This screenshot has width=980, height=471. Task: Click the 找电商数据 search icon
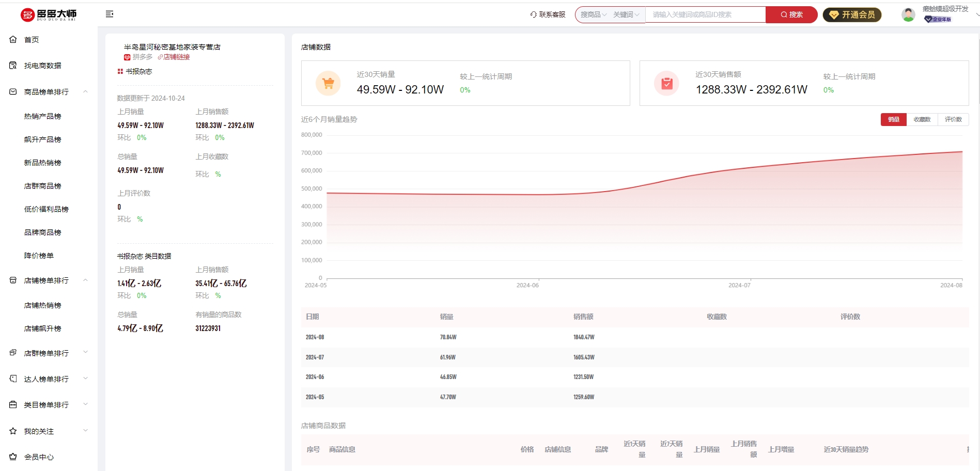coord(13,66)
